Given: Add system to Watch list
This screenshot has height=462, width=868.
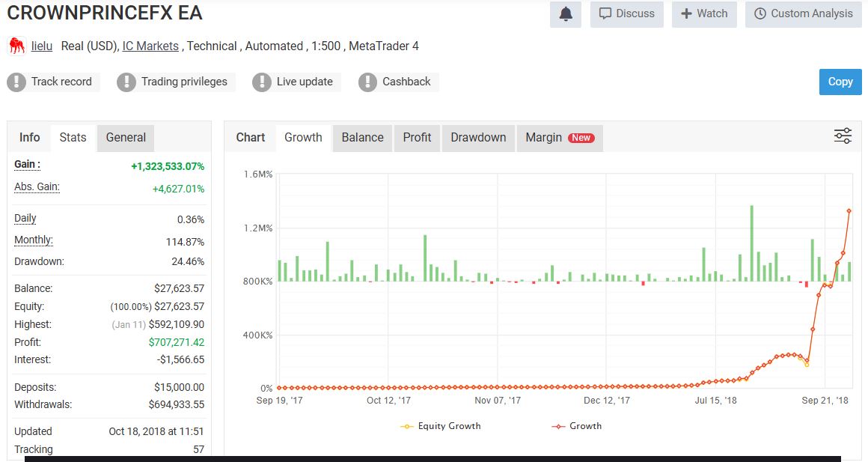Looking at the screenshot, I should 704,14.
